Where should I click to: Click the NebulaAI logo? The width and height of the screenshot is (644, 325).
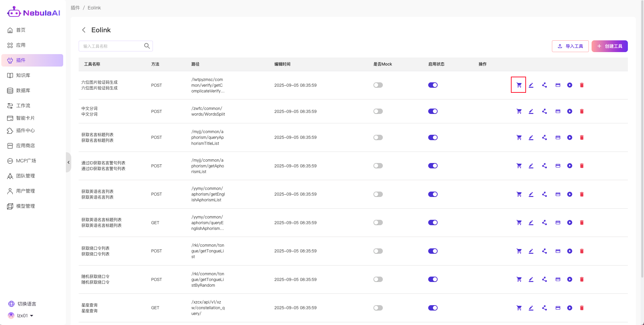[34, 12]
